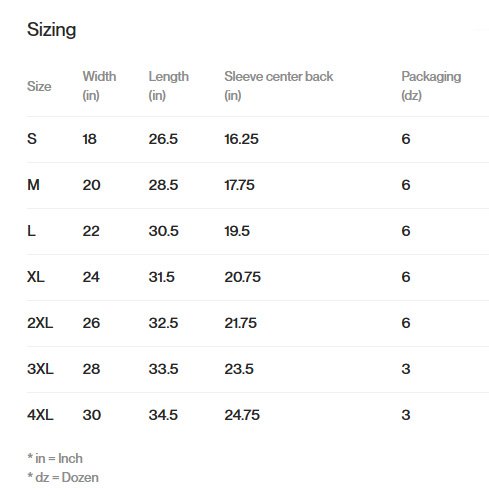This screenshot has height=500, width=489.
Task: Select the sleeve value 24.75
Action: (x=242, y=415)
